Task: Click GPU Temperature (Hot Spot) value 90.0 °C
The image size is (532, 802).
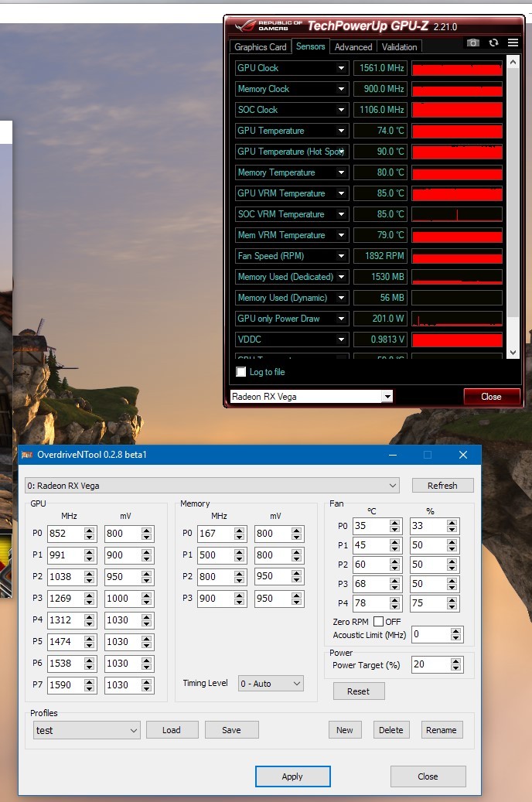Action: click(x=380, y=152)
